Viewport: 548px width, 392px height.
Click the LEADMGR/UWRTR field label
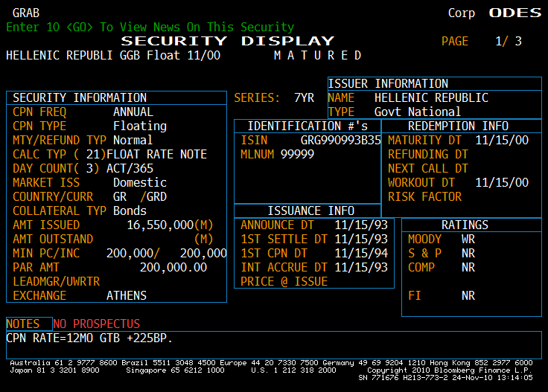point(57,281)
